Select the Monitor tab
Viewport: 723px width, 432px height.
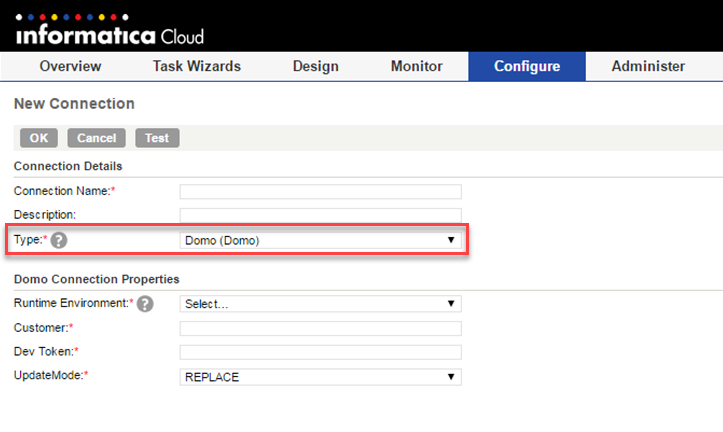(x=416, y=66)
